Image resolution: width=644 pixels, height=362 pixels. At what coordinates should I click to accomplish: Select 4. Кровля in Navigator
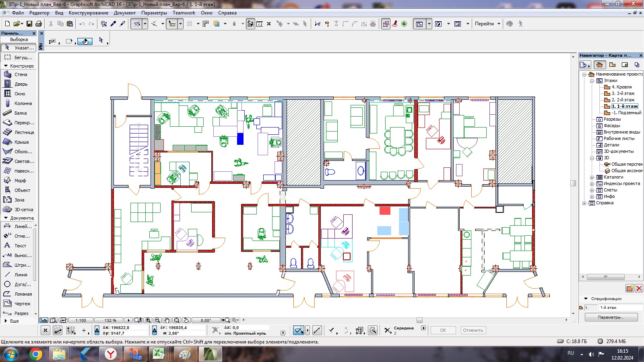[x=622, y=87]
